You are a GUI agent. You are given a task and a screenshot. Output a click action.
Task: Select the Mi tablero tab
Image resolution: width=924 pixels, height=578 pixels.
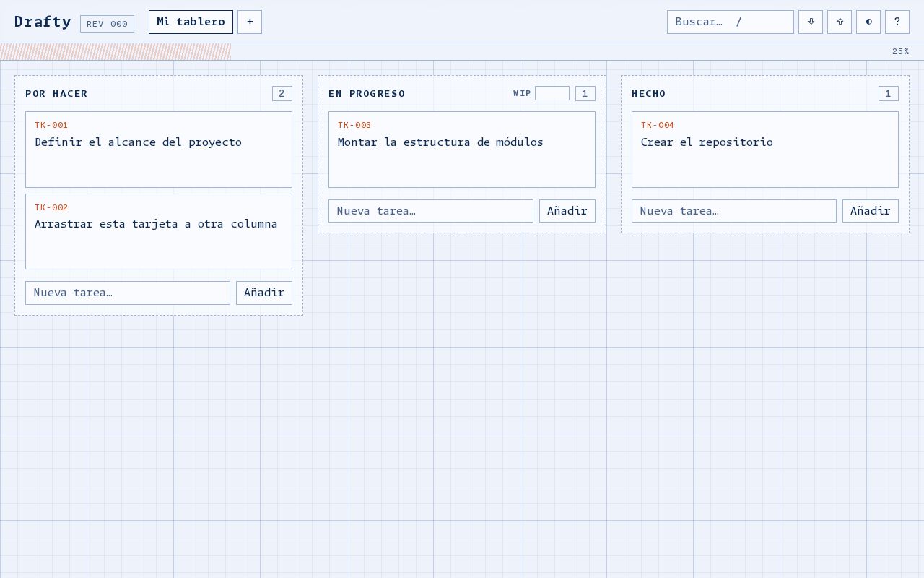pos(191,22)
